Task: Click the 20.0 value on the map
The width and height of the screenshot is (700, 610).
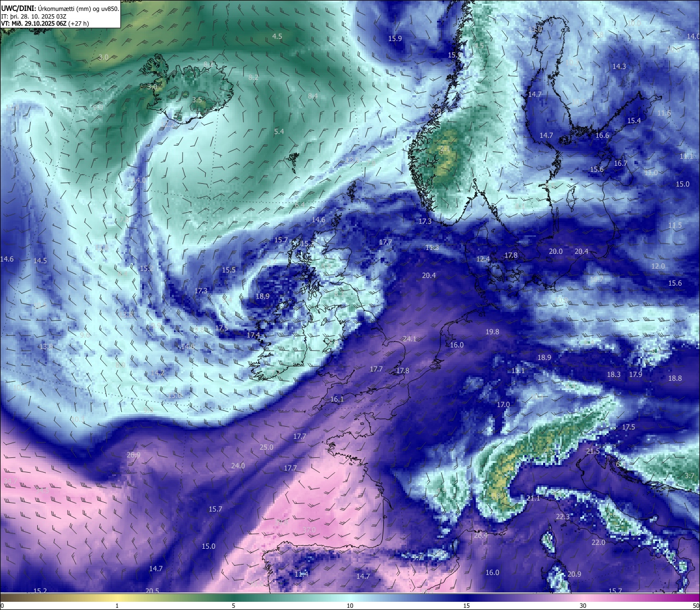Action: coord(556,252)
